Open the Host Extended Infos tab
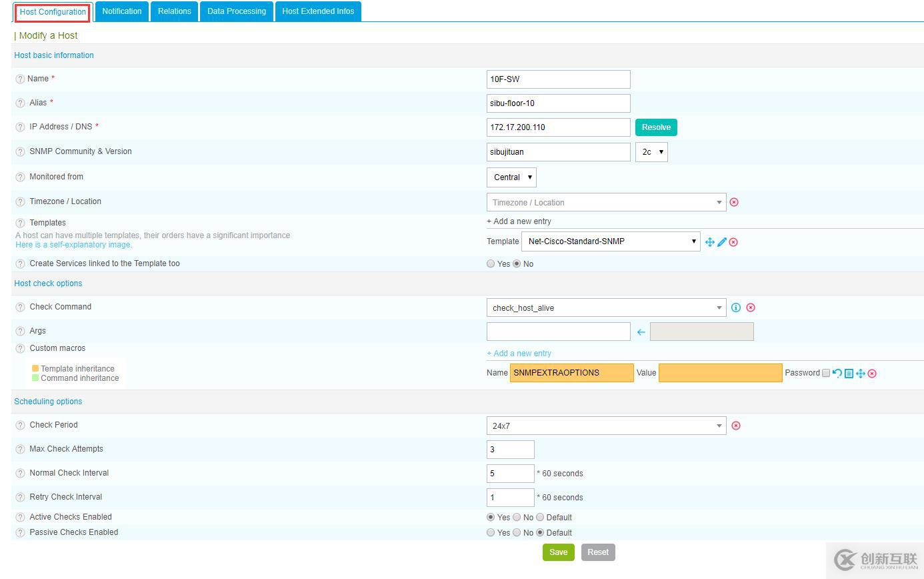 pyautogui.click(x=318, y=11)
